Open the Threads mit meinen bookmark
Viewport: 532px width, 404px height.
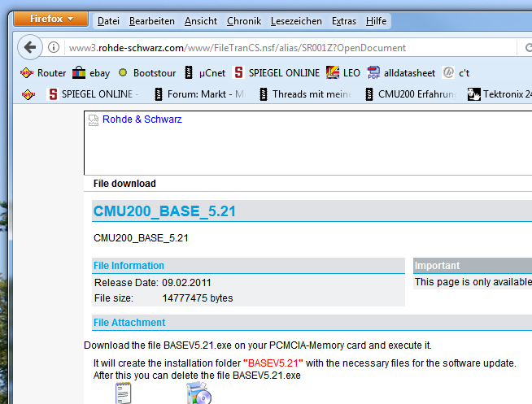[305, 93]
